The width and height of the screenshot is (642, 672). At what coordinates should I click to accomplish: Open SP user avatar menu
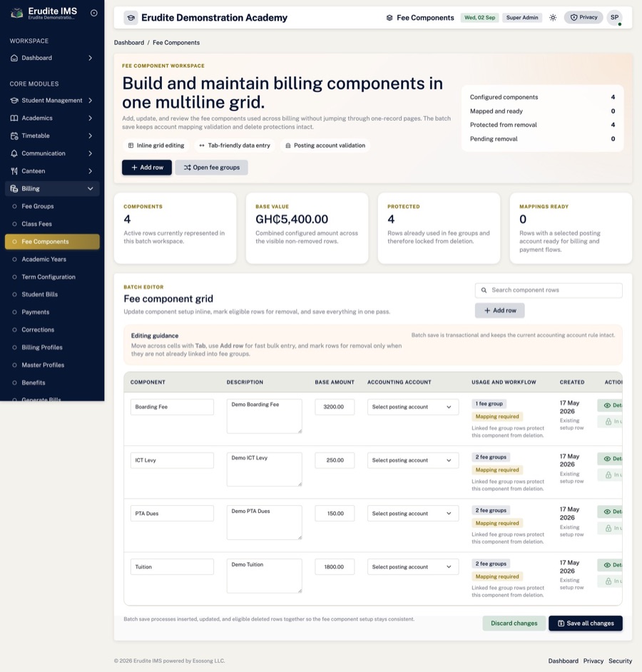coord(615,18)
